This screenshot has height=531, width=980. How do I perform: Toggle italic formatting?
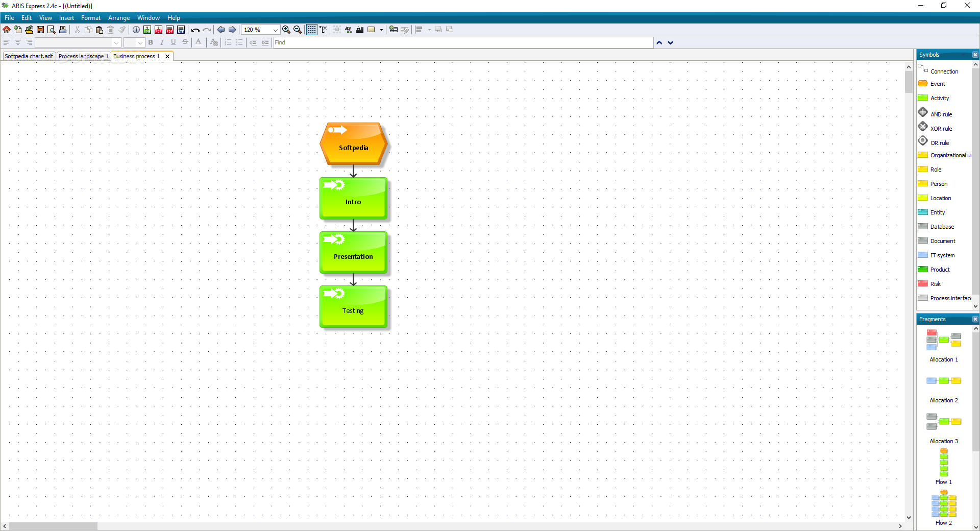pos(162,43)
